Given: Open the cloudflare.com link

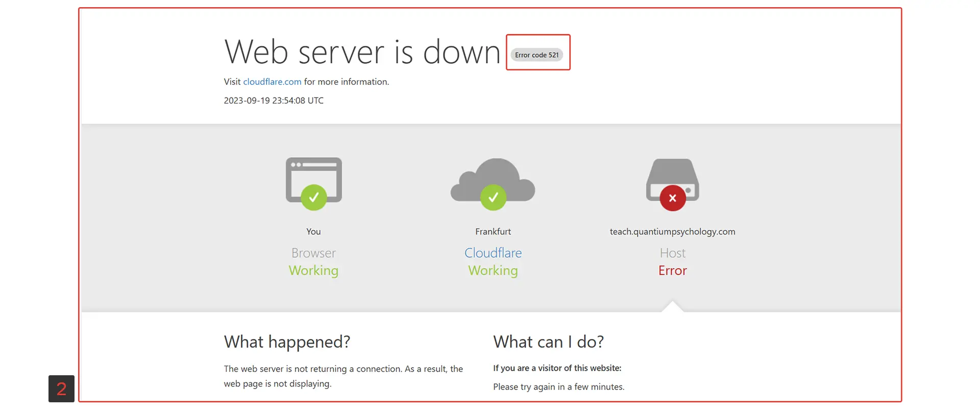Looking at the screenshot, I should click(x=272, y=82).
